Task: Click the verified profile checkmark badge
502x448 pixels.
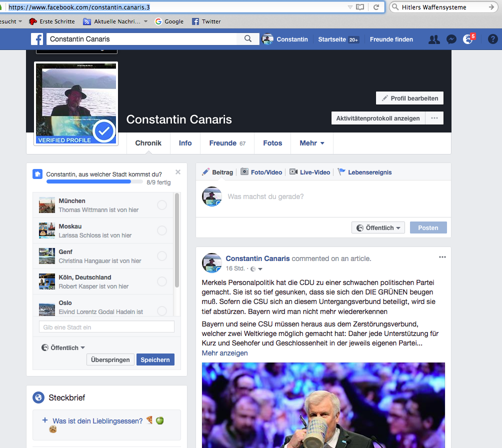Action: coord(104,131)
